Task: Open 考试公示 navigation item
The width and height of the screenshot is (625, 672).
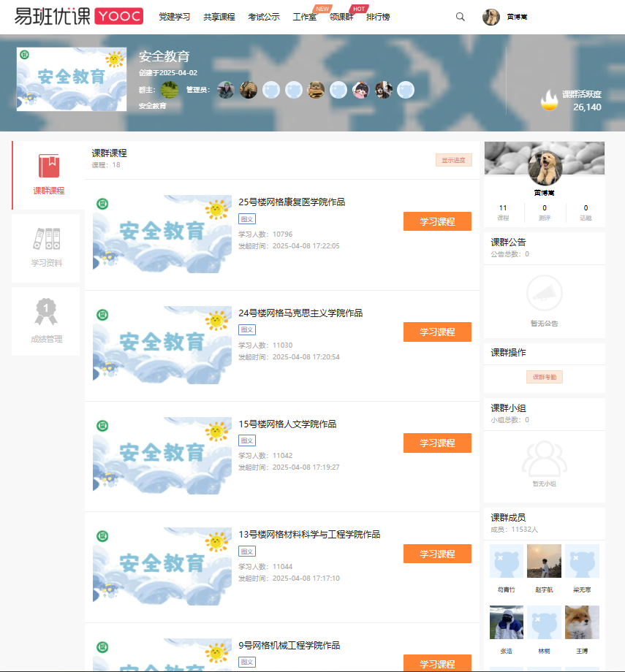Action: point(264,17)
